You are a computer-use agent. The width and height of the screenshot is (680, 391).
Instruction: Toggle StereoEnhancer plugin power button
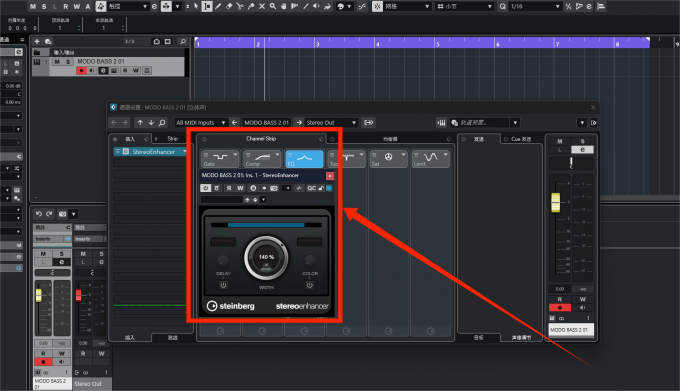[205, 188]
